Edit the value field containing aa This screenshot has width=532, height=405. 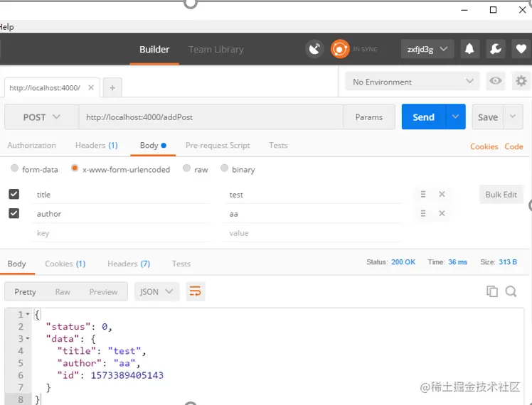pyautogui.click(x=312, y=214)
